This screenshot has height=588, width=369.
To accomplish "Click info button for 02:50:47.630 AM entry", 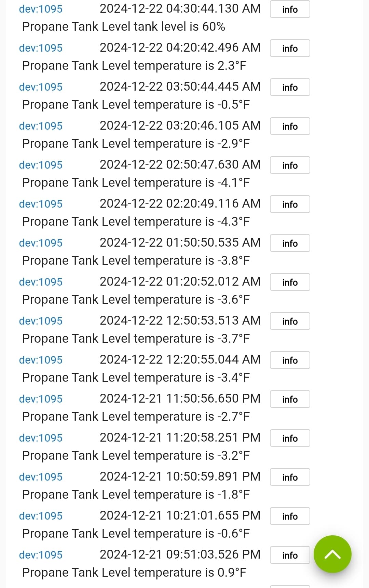I will tap(290, 165).
